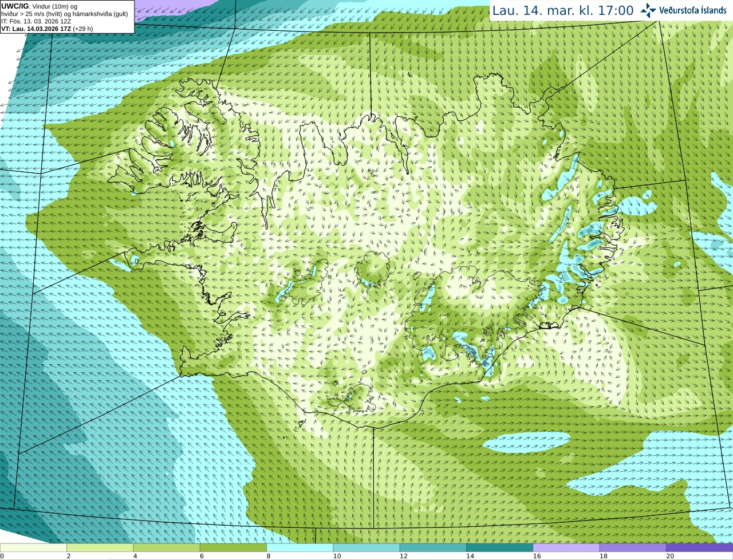Screen dimensions: 733x560
Task: Click the legend scale value 2
Action: tap(69, 556)
